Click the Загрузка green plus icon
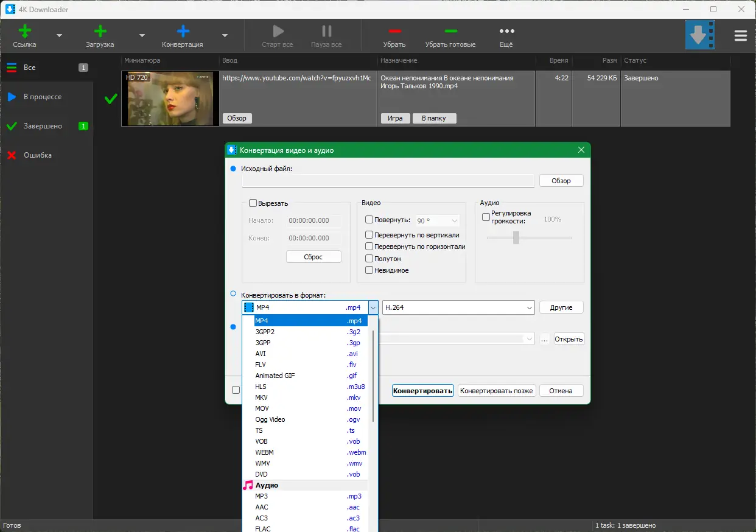The width and height of the screenshot is (756, 532). [x=100, y=32]
